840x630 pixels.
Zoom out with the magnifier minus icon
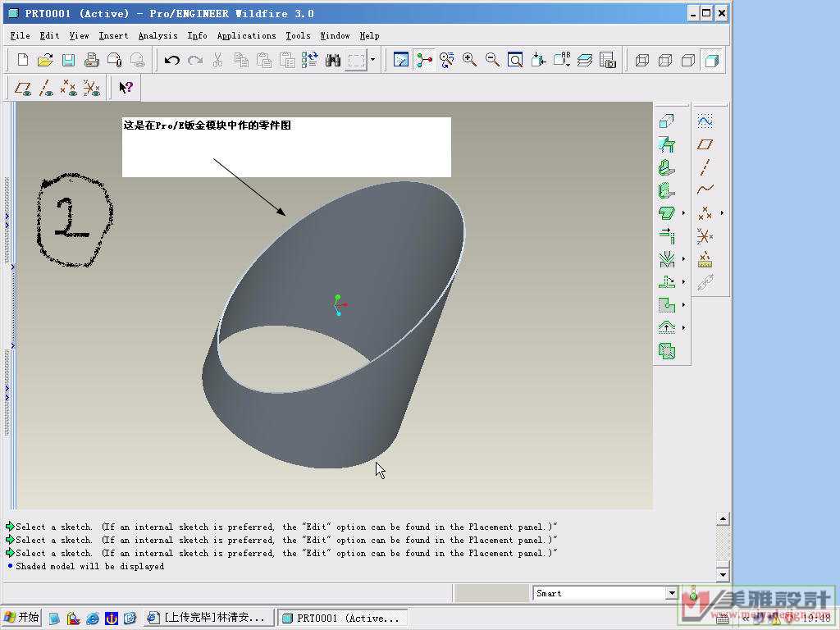[x=492, y=60]
